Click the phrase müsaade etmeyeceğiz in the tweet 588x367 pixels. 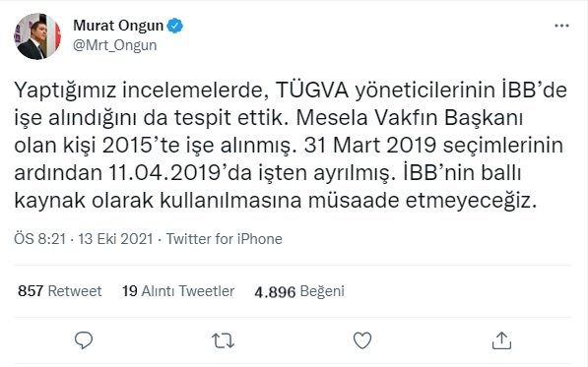click(423, 201)
